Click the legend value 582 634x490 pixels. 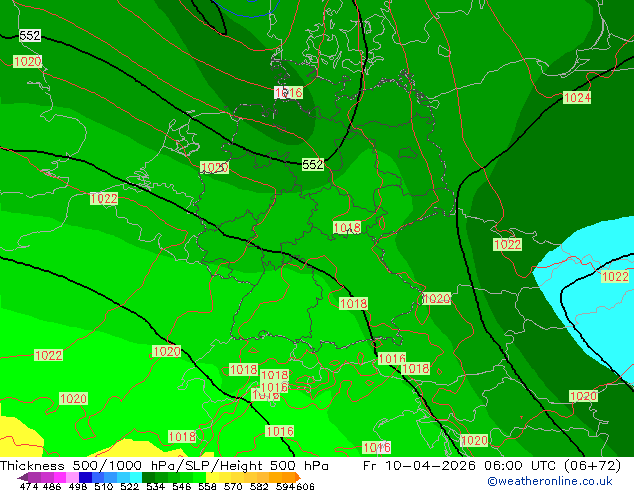[x=259, y=486]
